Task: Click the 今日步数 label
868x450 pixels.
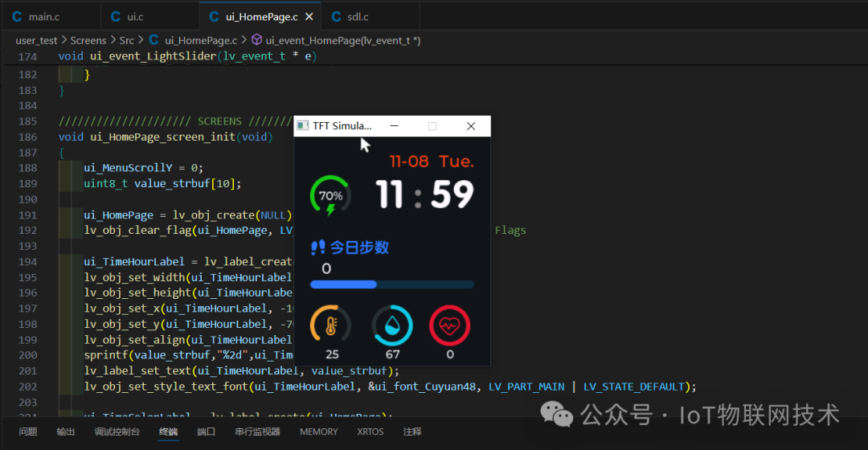Action: [360, 247]
